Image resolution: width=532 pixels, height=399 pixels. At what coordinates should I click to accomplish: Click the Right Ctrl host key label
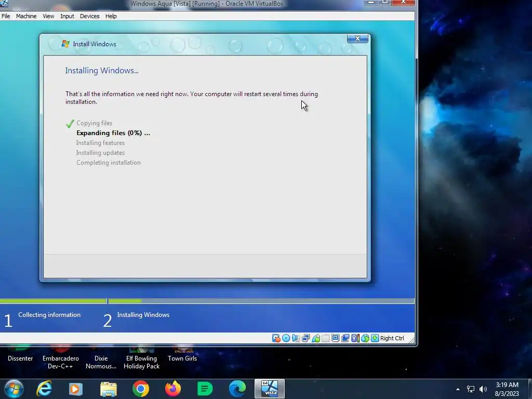[x=392, y=338]
